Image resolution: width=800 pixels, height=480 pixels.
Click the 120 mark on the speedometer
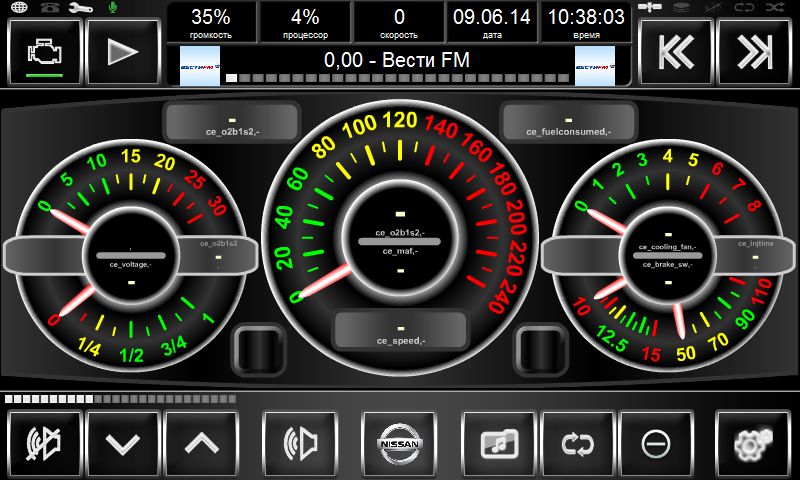point(399,120)
